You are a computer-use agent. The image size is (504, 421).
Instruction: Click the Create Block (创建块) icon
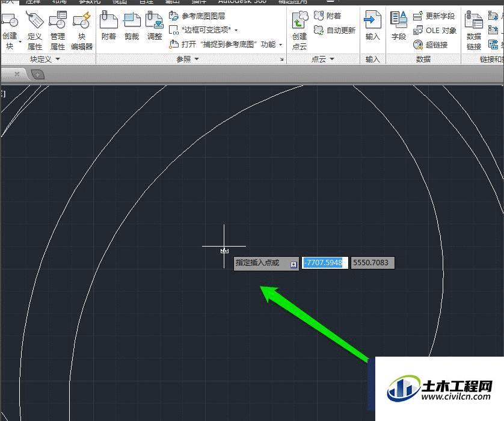pos(10,20)
